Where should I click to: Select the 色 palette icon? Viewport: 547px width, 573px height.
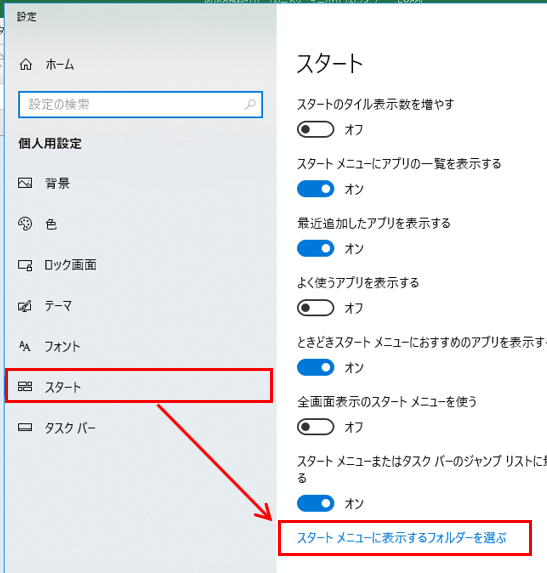click(25, 224)
